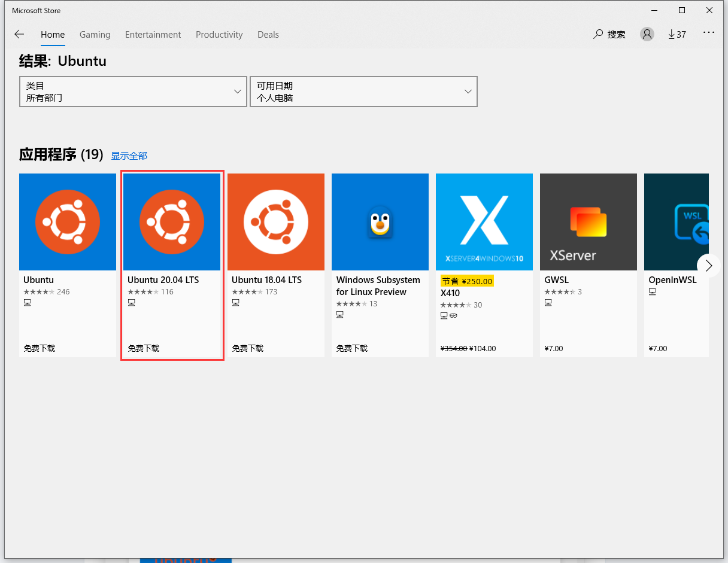
Task: Expand the 类目 category dropdown
Action: 133,92
